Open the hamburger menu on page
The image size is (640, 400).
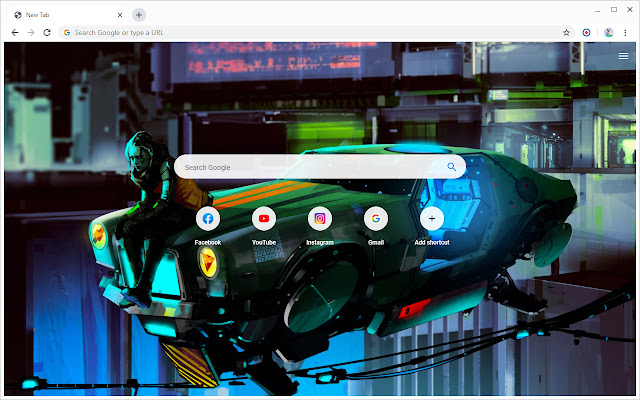[623, 56]
